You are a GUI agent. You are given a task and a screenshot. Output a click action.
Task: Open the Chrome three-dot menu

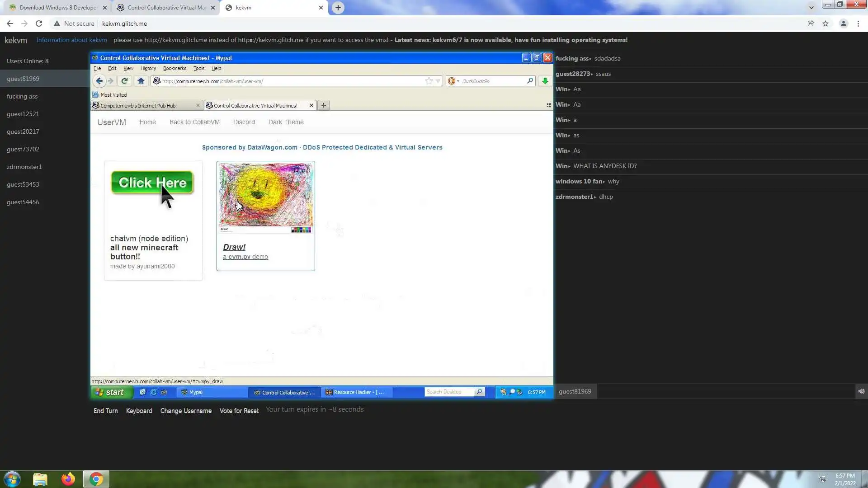tap(858, 23)
